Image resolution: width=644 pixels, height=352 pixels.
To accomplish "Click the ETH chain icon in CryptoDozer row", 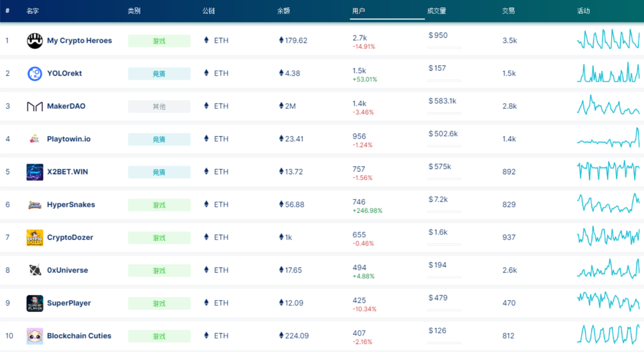I will 206,237.
